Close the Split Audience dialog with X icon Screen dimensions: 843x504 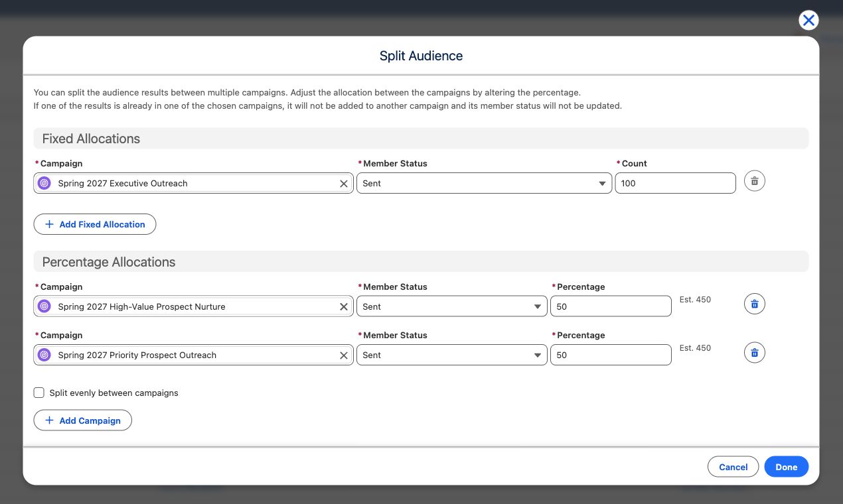(808, 21)
